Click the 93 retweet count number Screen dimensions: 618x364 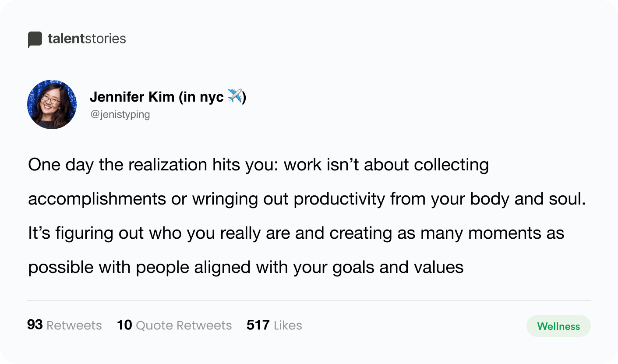click(x=35, y=325)
